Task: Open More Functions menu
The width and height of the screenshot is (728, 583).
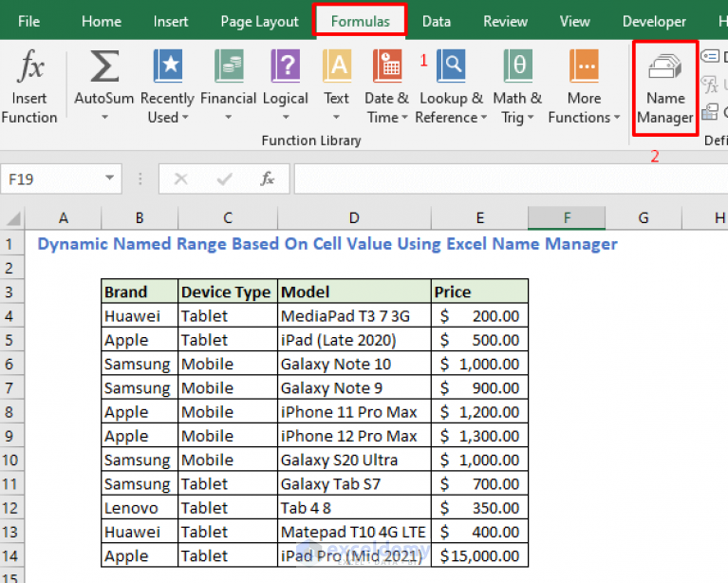Action: 584,86
